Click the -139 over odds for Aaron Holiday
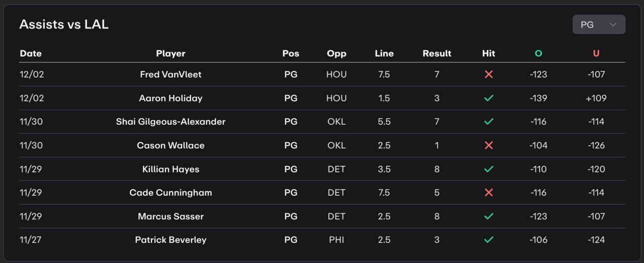Image resolution: width=644 pixels, height=263 pixels. (538, 98)
